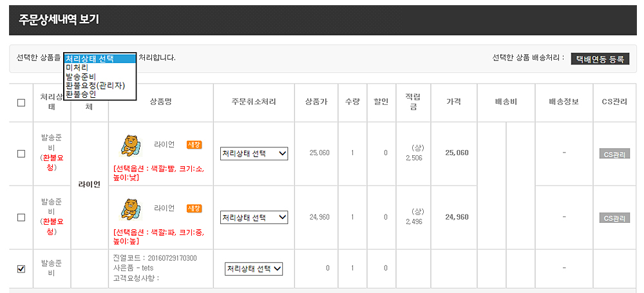Click the CS관리 button in the 24,960 row
The width and height of the screenshot is (644, 293).
pos(614,218)
